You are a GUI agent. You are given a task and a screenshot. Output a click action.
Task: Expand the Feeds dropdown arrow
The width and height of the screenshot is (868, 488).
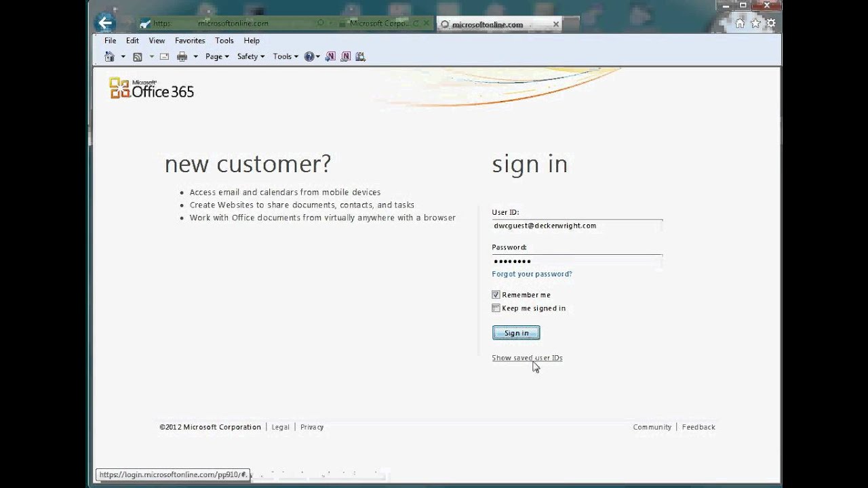151,57
